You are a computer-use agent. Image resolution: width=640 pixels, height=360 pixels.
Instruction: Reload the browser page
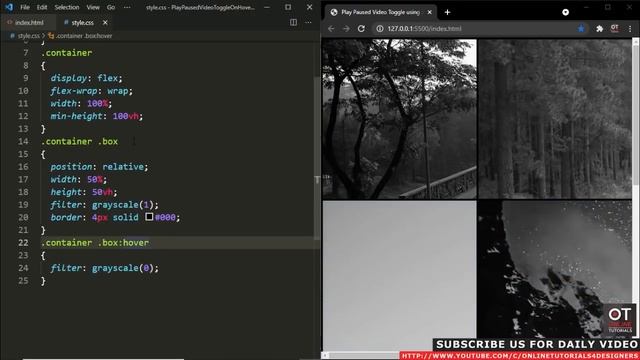pyautogui.click(x=361, y=29)
